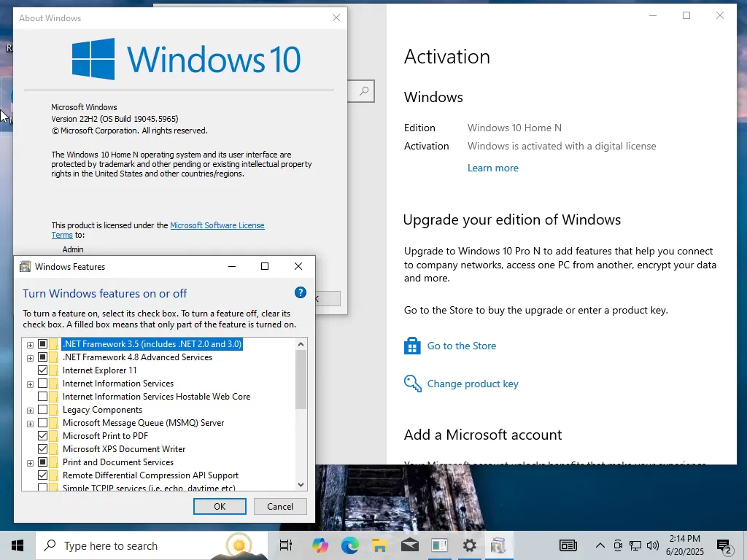Uncheck Remote Differential Compression API Support
This screenshot has height=560, width=747.
(x=42, y=475)
